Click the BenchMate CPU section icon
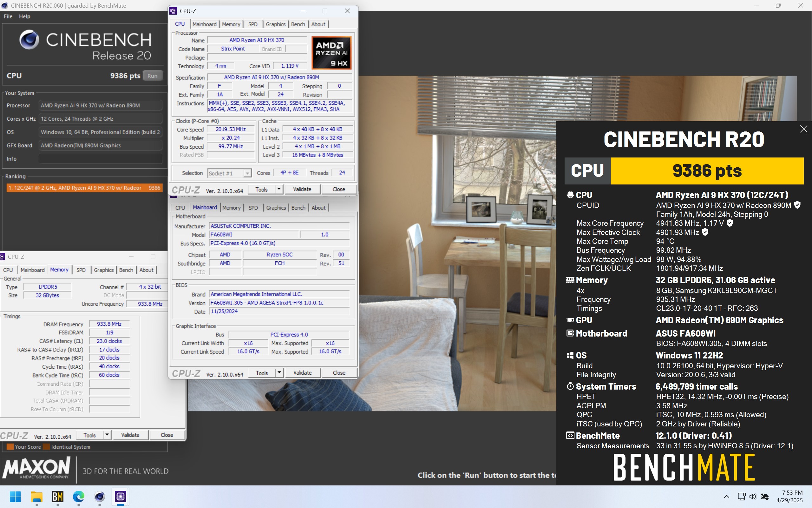Screen dimensions: 812x508 570,195
